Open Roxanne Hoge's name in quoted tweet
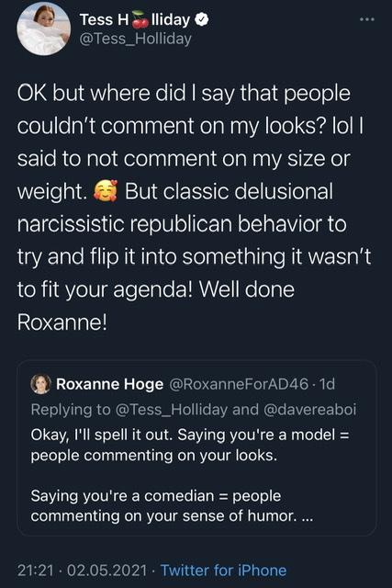Image resolution: width=392 pixels, height=588 pixels. (110, 384)
